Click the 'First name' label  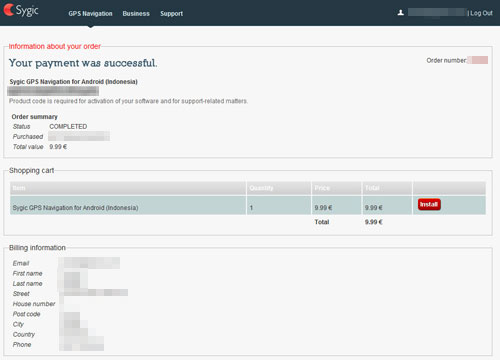(x=27, y=273)
